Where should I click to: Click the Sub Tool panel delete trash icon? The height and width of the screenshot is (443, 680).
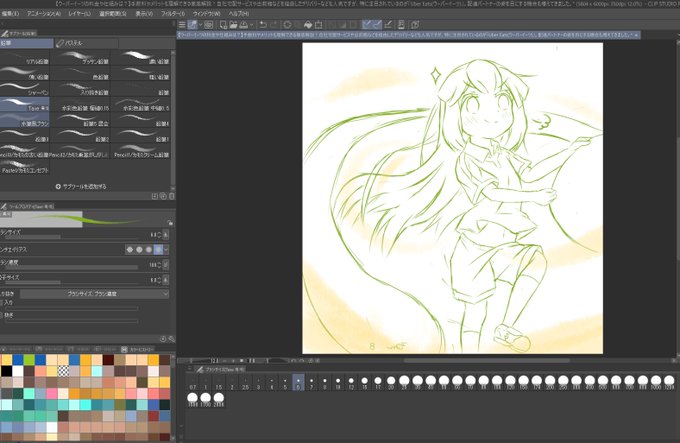coord(172,196)
